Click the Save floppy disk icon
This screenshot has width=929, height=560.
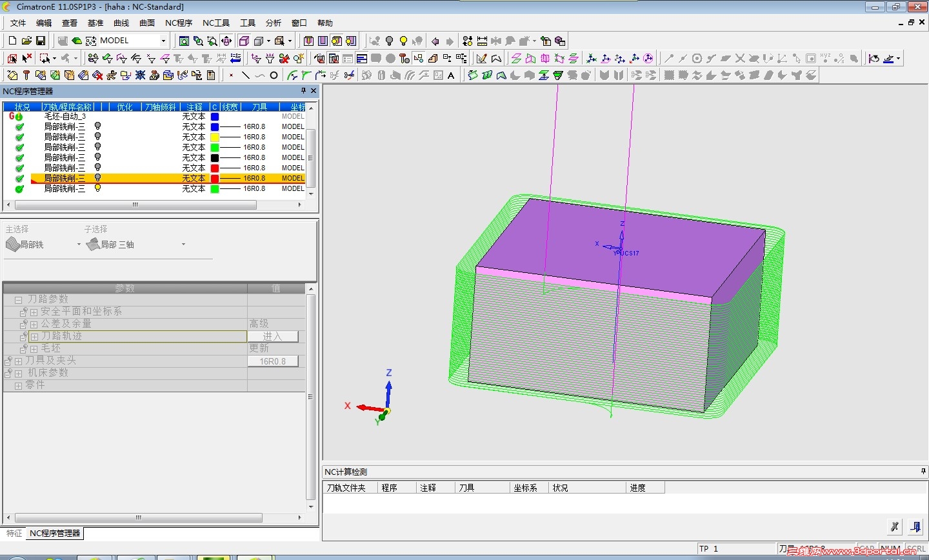click(x=41, y=41)
